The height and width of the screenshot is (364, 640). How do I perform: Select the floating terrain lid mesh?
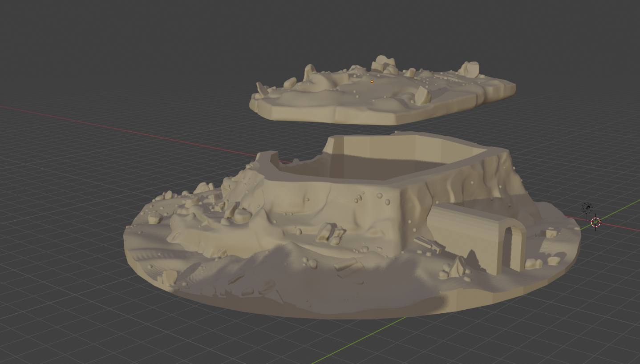point(382,91)
